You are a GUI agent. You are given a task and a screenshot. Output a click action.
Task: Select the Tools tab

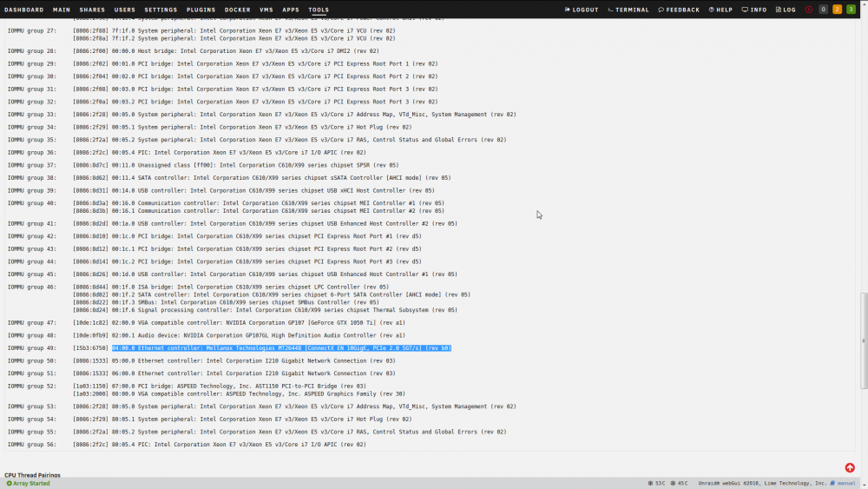[x=319, y=10]
